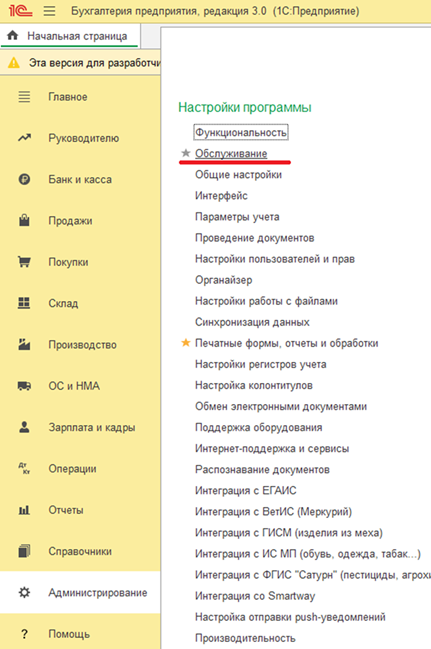Image resolution: width=431 pixels, height=649 pixels.
Task: Open the Справочники section
Action: coord(80,551)
